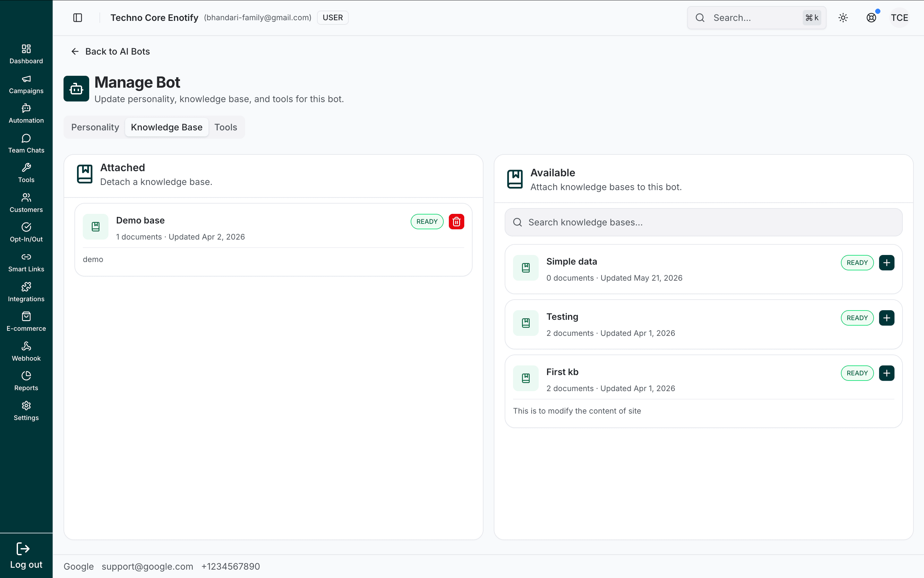
Task: Detach Demo base with red trash icon
Action: pyautogui.click(x=456, y=222)
